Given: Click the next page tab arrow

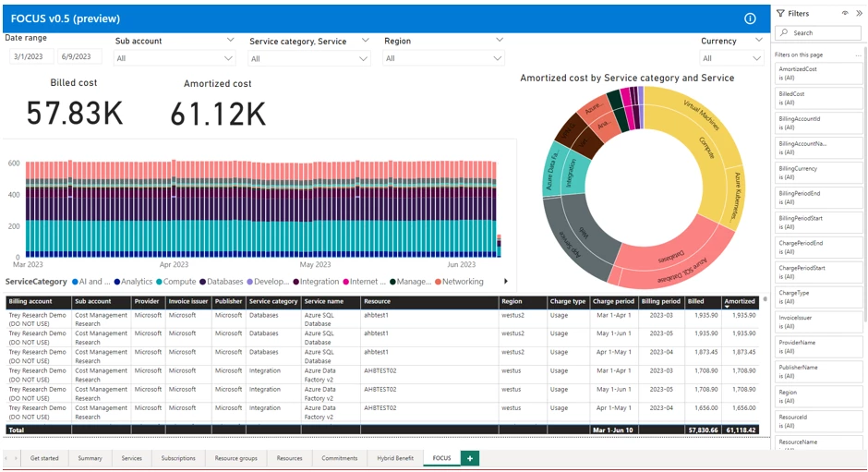Looking at the screenshot, I should [16, 458].
